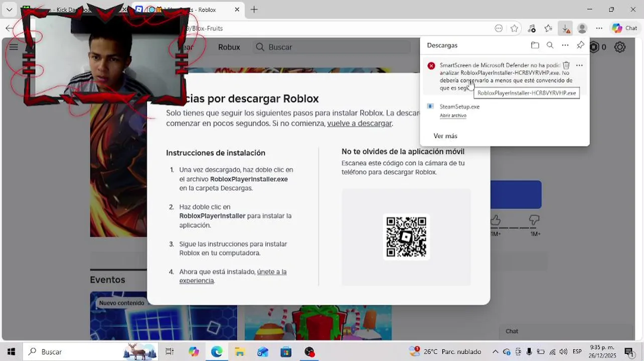Click the blue play button
The width and height of the screenshot is (644, 361).
(x=516, y=195)
